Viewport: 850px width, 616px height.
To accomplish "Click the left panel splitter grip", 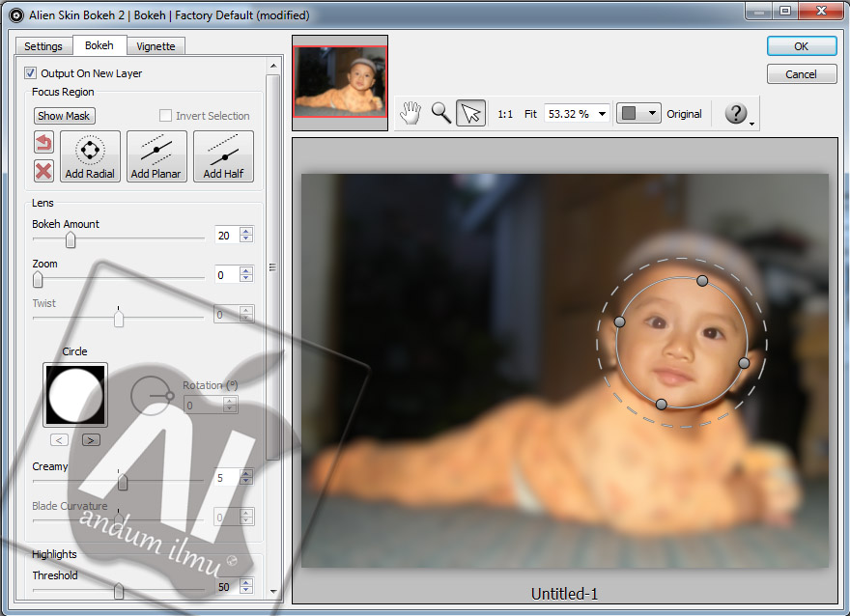I will 272,267.
